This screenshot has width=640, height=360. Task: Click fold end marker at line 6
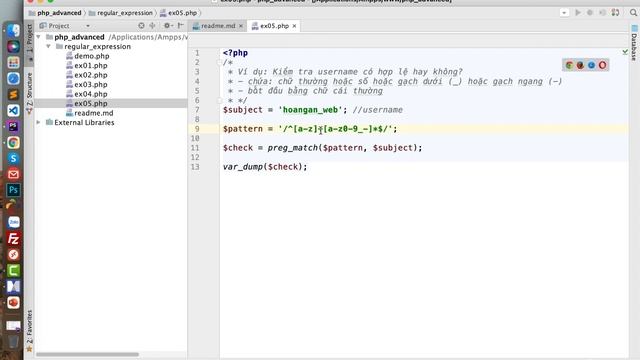tap(220, 100)
